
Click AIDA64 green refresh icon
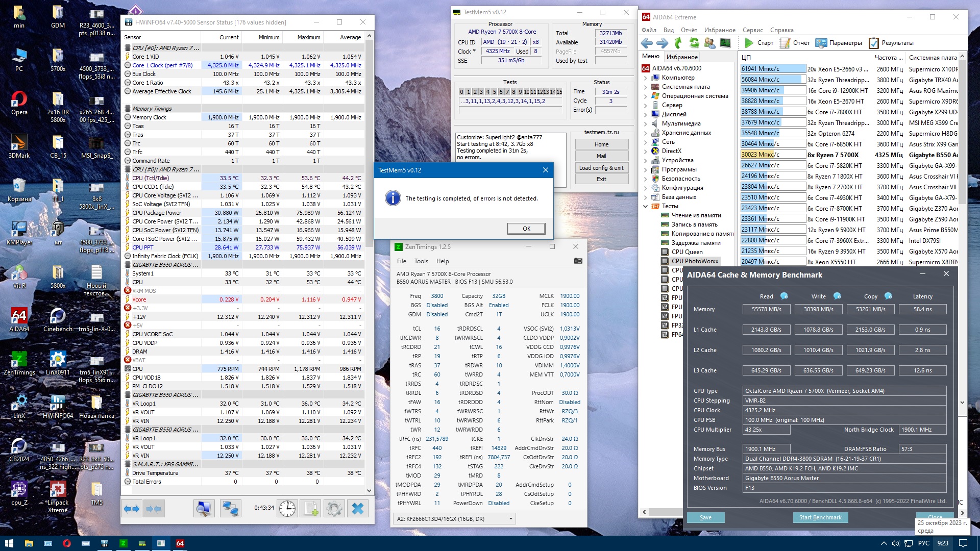(x=694, y=43)
